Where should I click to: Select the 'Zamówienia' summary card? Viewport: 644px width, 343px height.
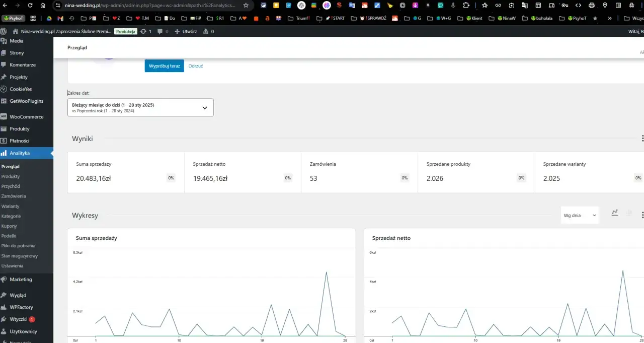[359, 172]
